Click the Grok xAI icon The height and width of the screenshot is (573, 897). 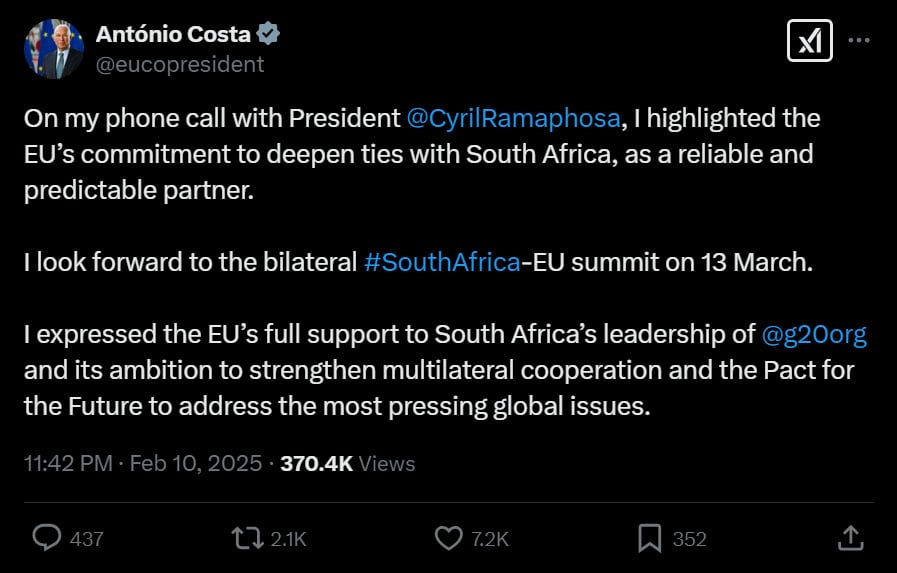click(x=810, y=41)
